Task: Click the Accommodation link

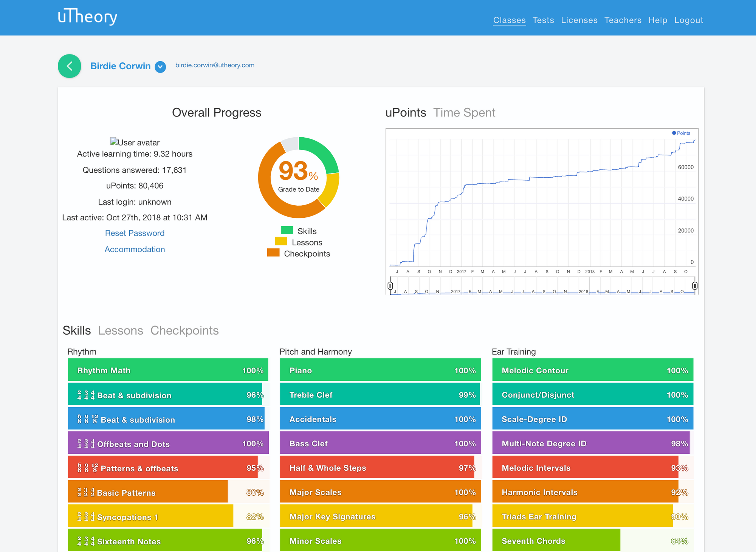Action: tap(135, 250)
